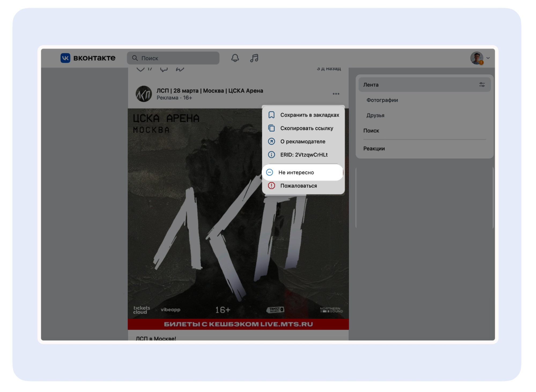The height and width of the screenshot is (392, 536).
Task: Choose 'Не интересно' in the menu
Action: coord(302,172)
